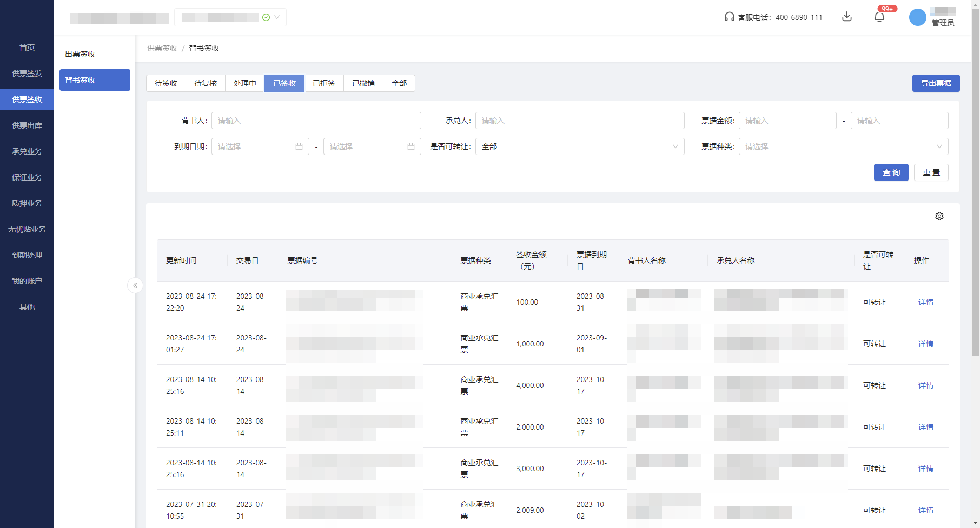The width and height of the screenshot is (980, 528).
Task: Switch to the 已拒签 tab
Action: point(324,83)
